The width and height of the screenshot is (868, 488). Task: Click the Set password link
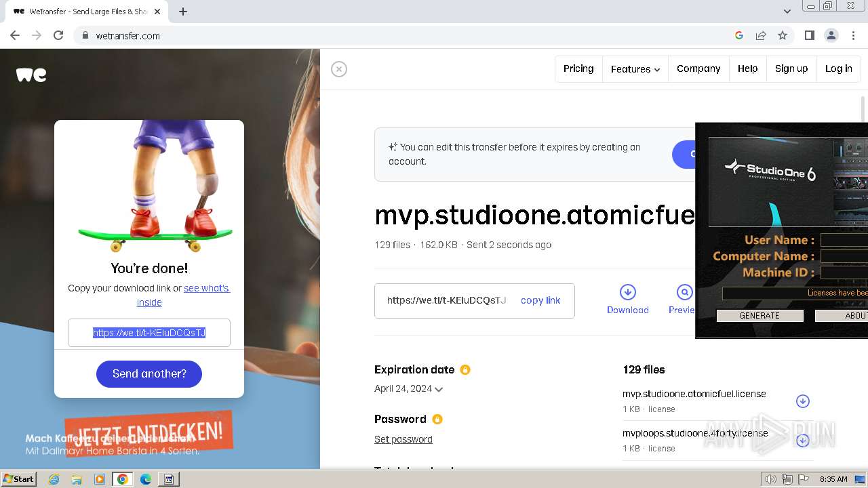coord(403,439)
